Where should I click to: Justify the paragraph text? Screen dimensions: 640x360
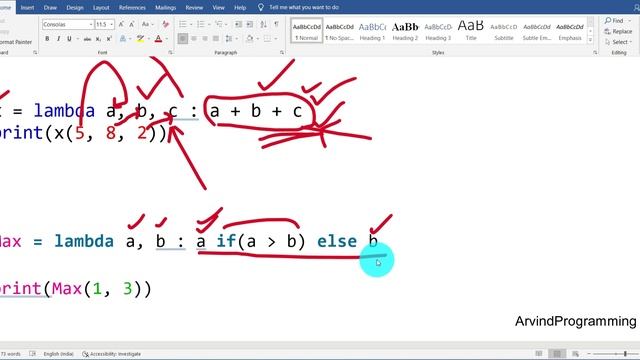point(216,39)
